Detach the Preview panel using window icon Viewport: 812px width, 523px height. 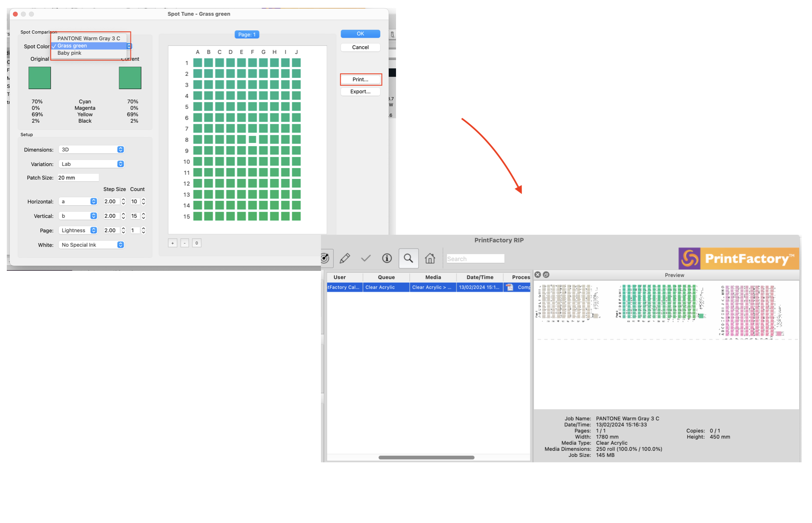[546, 275]
